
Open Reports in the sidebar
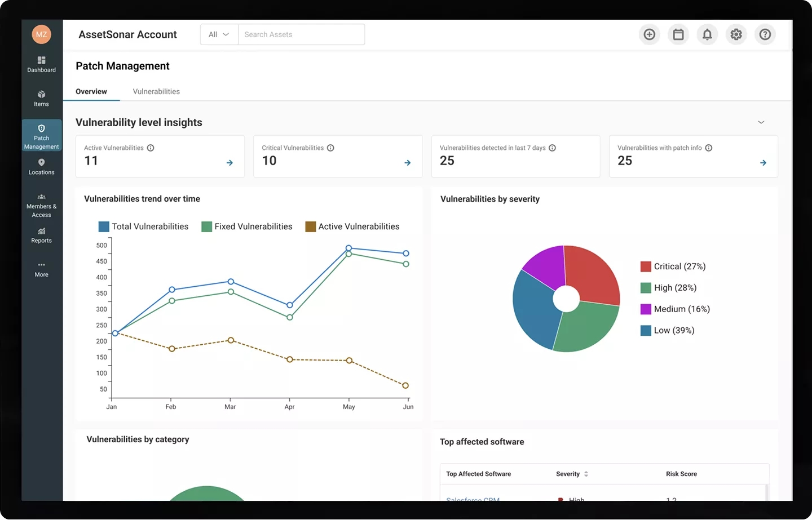[x=41, y=235]
